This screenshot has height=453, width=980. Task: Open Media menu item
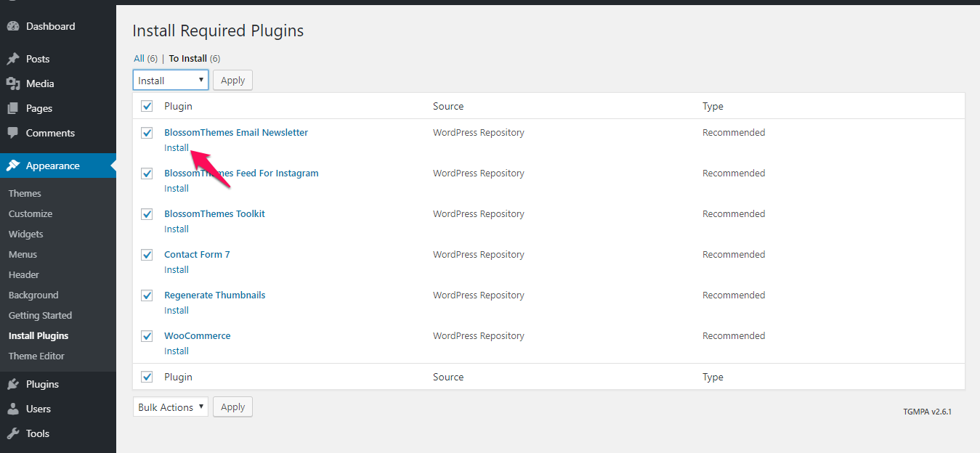click(x=58, y=83)
